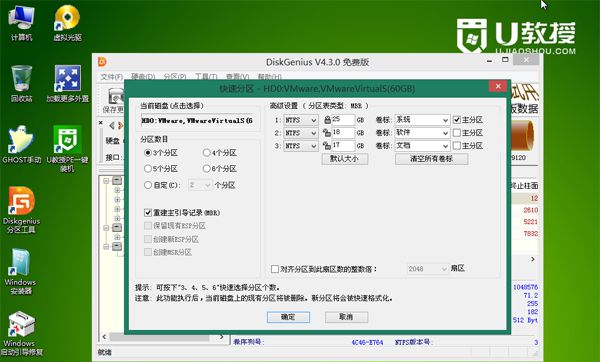This screenshot has width=600, height=362.
Task: Open the file system dropdown for partition 1
Action: click(x=301, y=120)
